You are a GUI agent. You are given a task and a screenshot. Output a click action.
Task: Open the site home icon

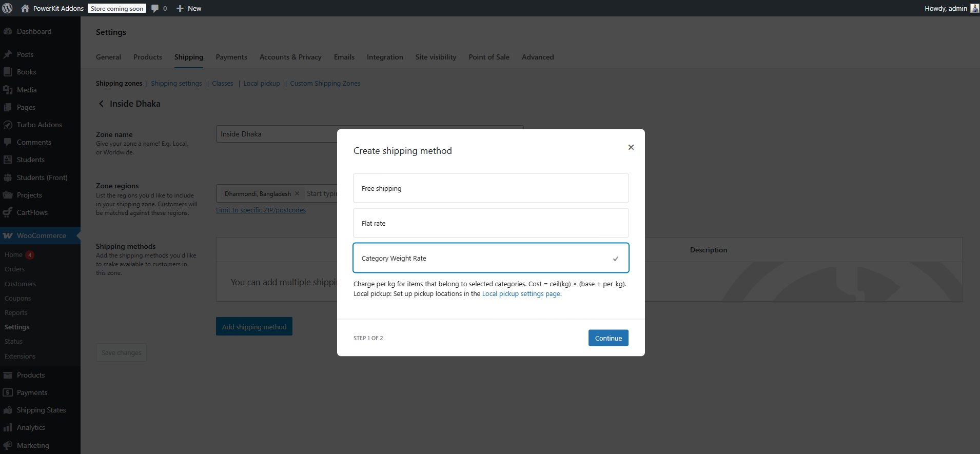[25, 8]
